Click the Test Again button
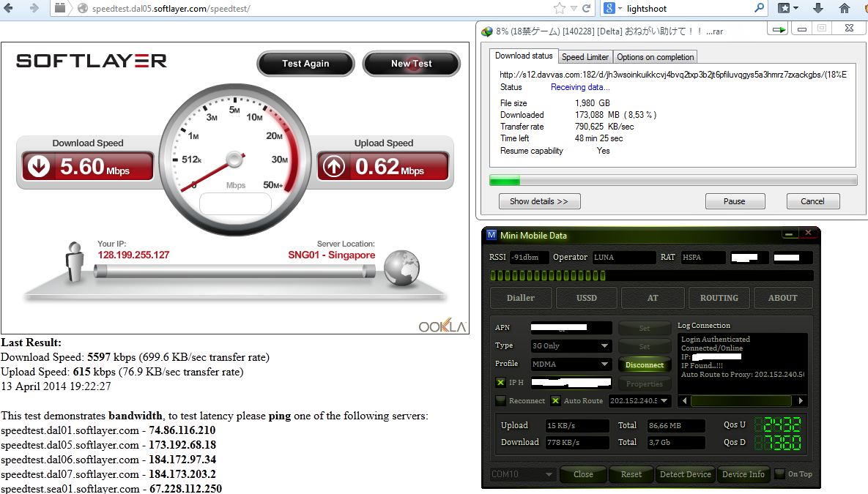The width and height of the screenshot is (868, 494). click(x=305, y=64)
